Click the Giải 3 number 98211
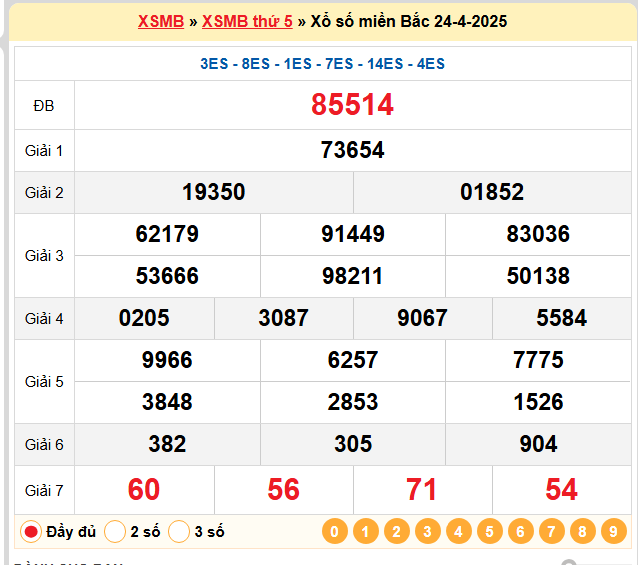 tap(353, 276)
